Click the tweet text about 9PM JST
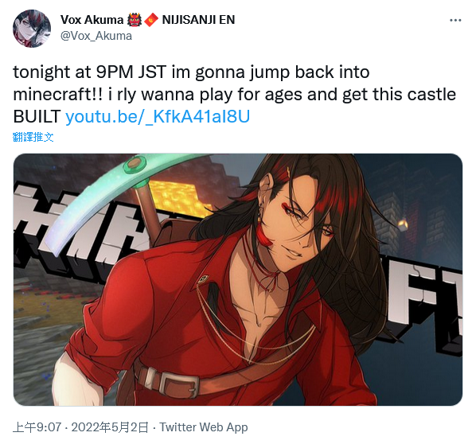The height and width of the screenshot is (448, 476). tap(234, 94)
